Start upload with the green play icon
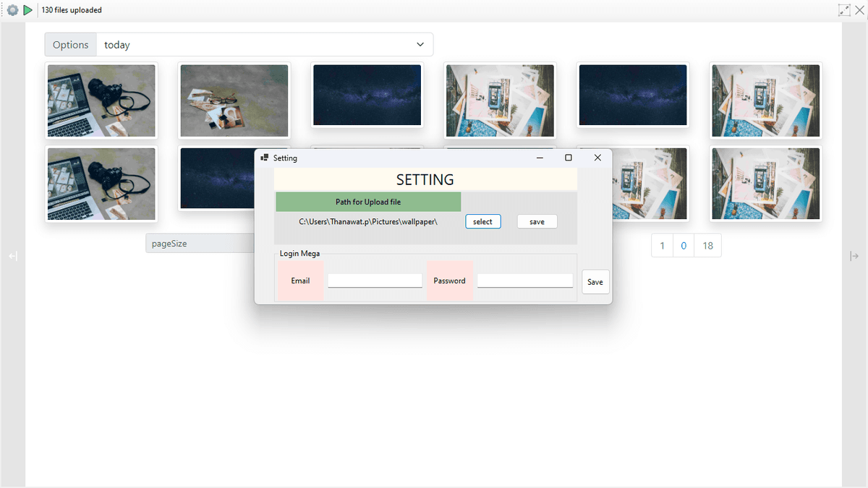Viewport: 868px width, 488px height. click(27, 10)
